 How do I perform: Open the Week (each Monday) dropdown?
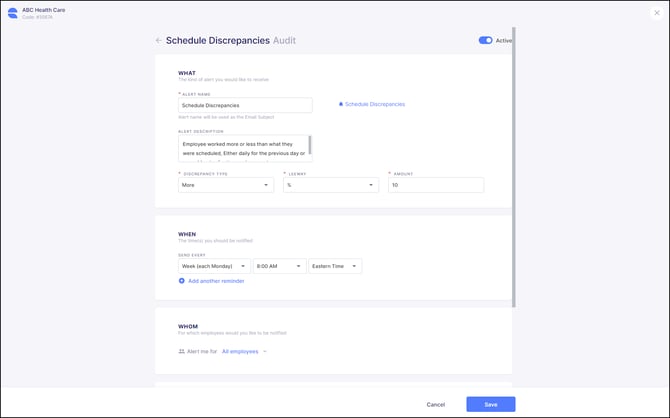tap(214, 266)
